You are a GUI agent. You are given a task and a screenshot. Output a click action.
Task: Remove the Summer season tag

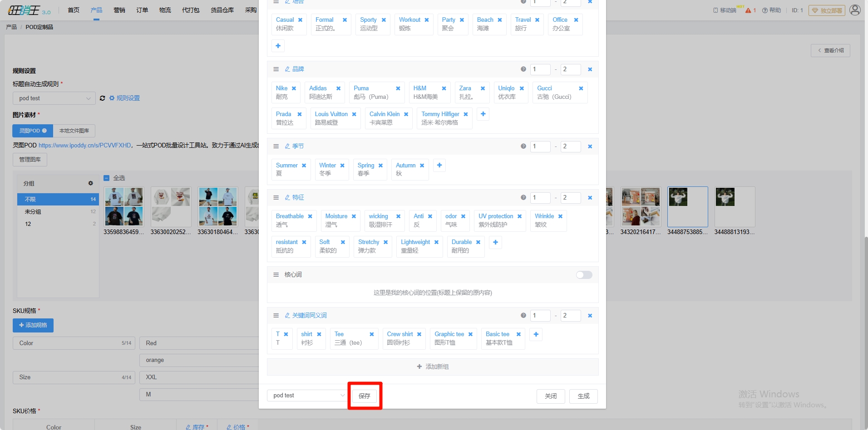click(304, 166)
